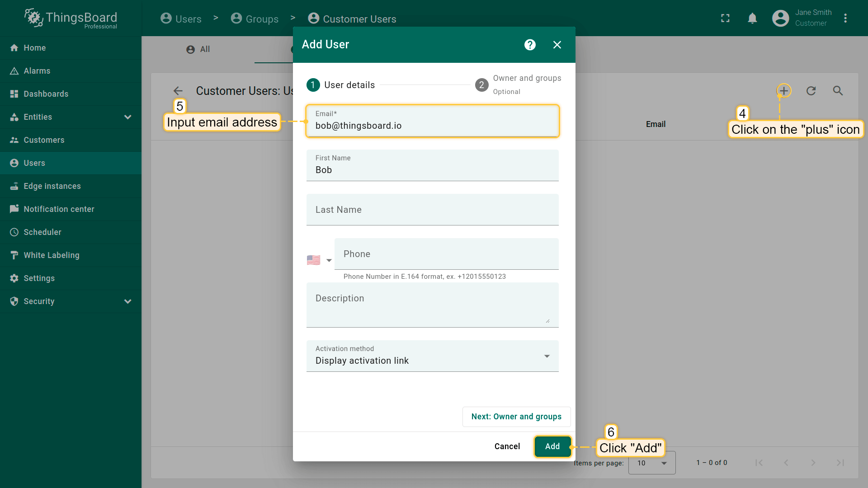Click the plus icon to add user
The height and width of the screenshot is (488, 868).
click(x=784, y=91)
